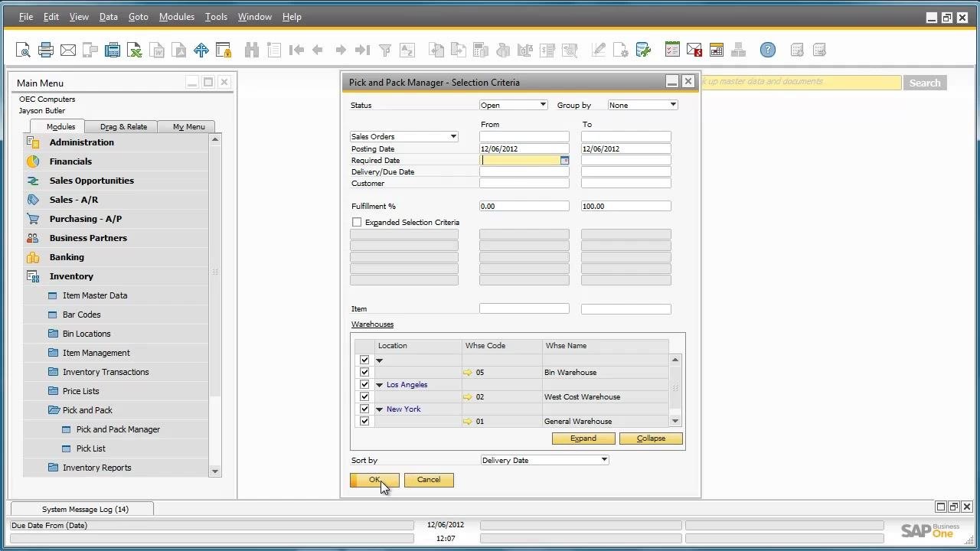Open the Calendar toolbar icon
Image resolution: width=980 pixels, height=551 pixels.
coord(717,51)
